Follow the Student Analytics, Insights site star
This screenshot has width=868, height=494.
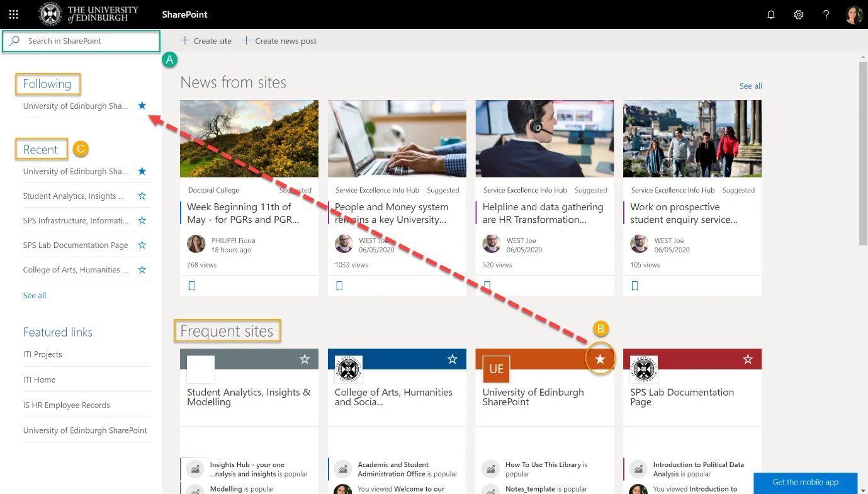tap(142, 195)
